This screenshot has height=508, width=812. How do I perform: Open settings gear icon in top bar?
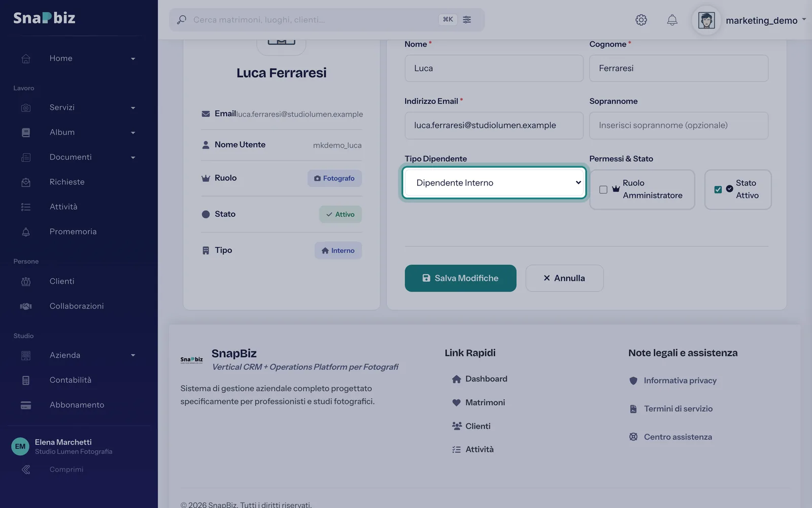pyautogui.click(x=641, y=20)
